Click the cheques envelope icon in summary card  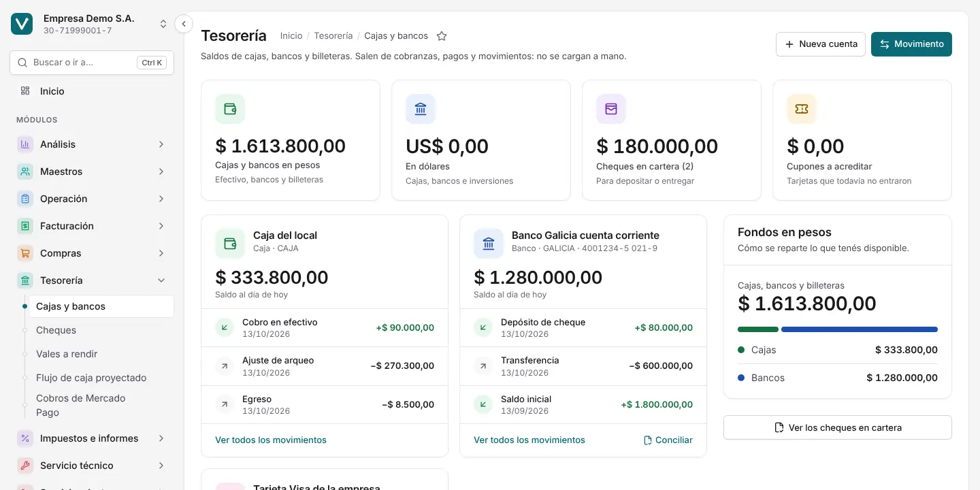tap(611, 109)
